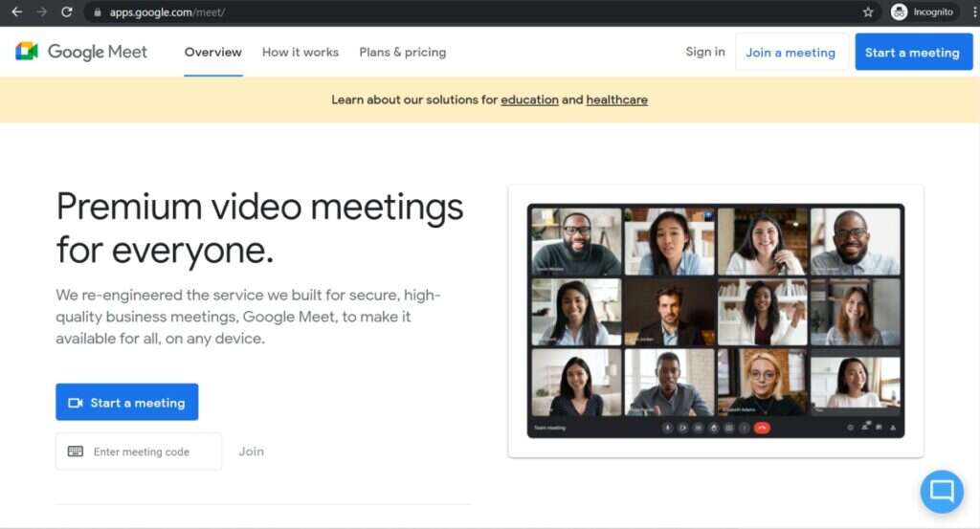Reload the page with the refresh icon
The image size is (980, 529).
pyautogui.click(x=67, y=11)
